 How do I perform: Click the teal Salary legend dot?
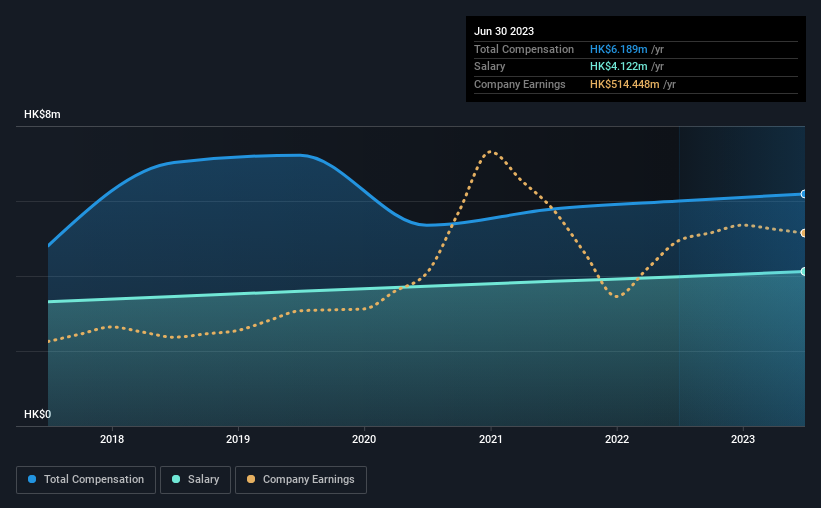point(176,479)
